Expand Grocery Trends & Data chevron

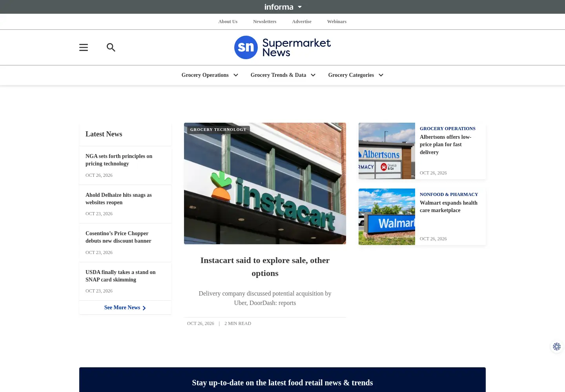[x=313, y=75]
